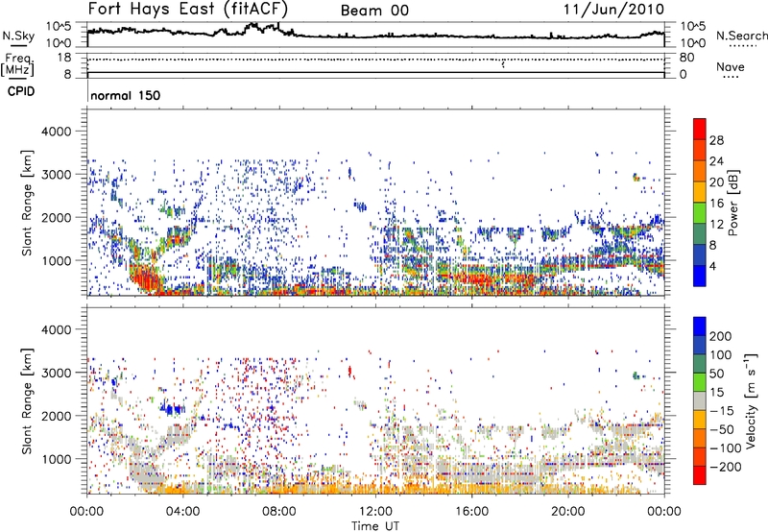Select the "normal 150" CPID value
768x532 pixels.
pyautogui.click(x=126, y=95)
